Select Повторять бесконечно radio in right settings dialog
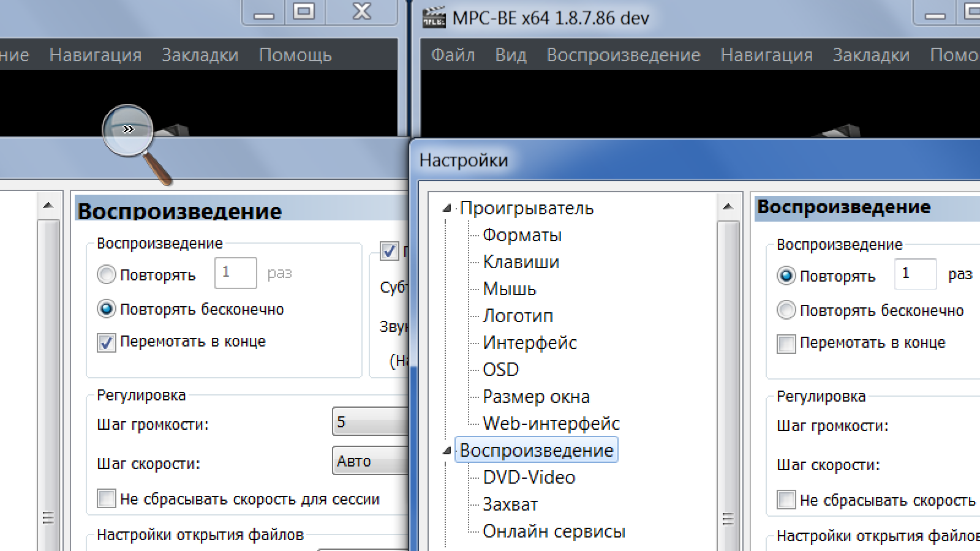Screen dimensions: 980x551 point(786,310)
